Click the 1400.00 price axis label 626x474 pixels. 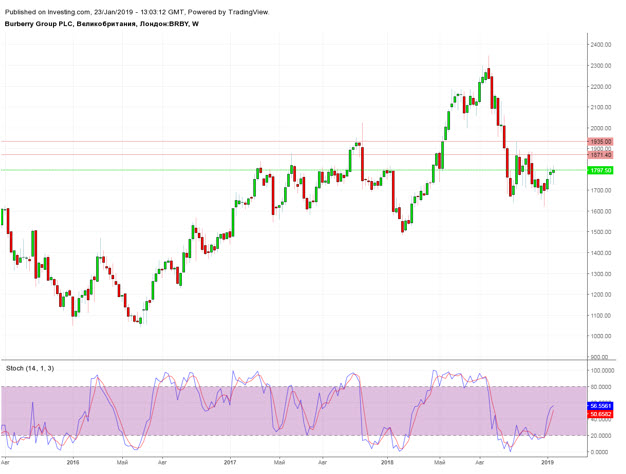pyautogui.click(x=600, y=253)
